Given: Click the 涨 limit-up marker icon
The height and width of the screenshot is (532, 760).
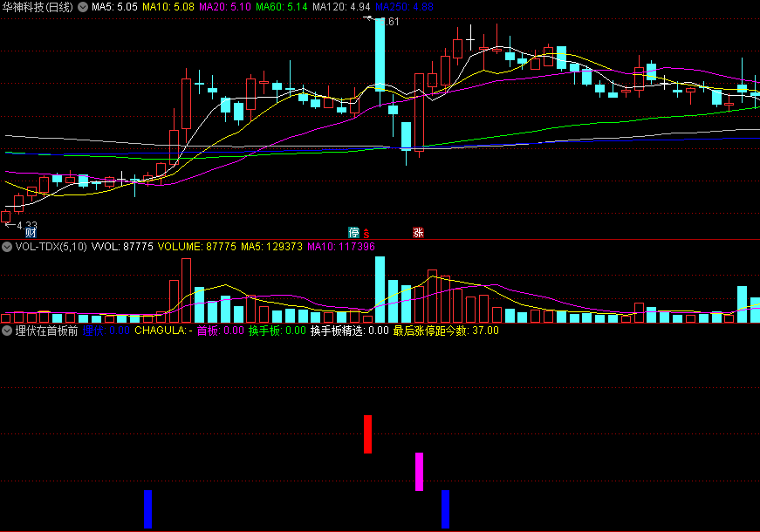Looking at the screenshot, I should point(418,232).
